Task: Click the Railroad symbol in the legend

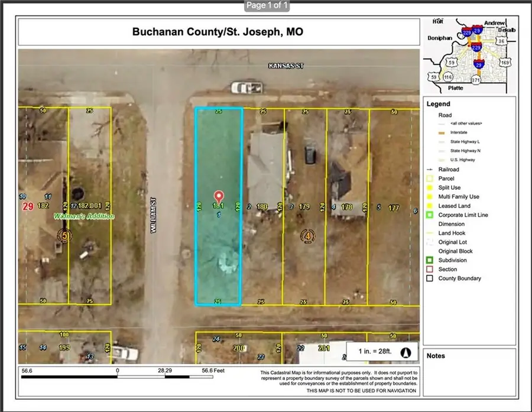Action: click(x=429, y=168)
